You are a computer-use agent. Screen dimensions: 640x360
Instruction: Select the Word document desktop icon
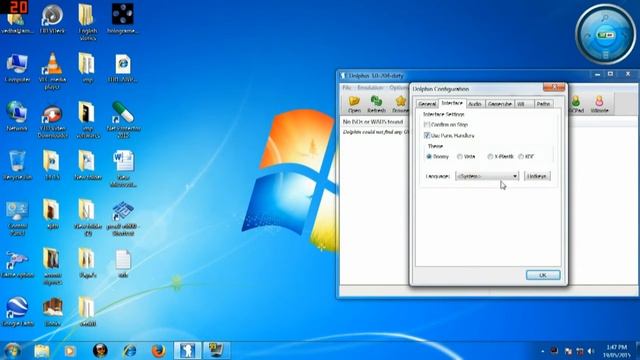click(x=123, y=169)
